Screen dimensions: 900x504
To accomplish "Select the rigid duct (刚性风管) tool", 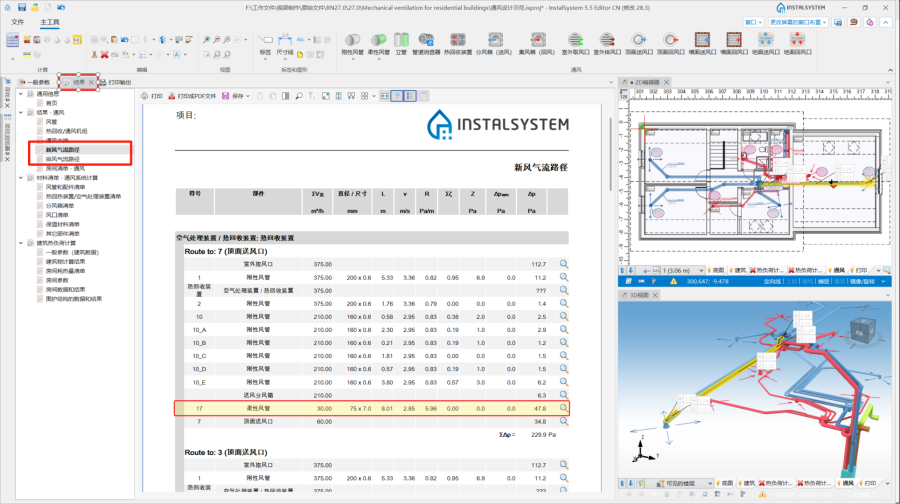I will click(x=353, y=42).
